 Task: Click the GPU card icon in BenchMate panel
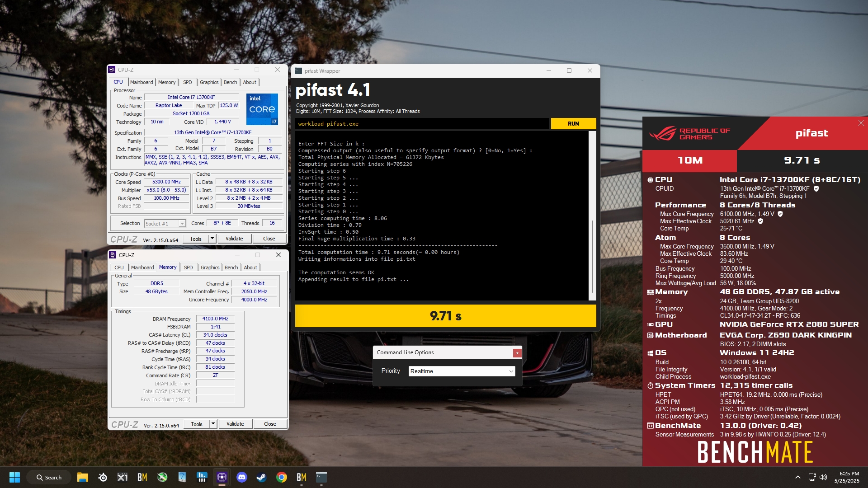pyautogui.click(x=650, y=324)
